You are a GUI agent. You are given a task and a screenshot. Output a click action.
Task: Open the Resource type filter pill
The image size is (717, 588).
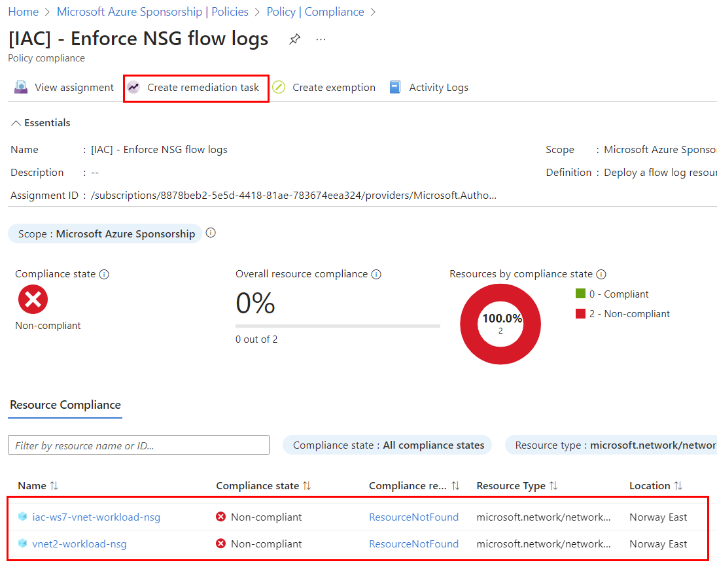612,445
